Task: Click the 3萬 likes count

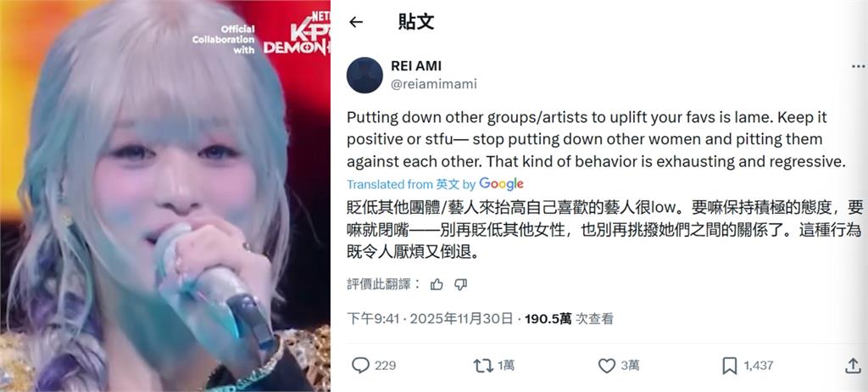Action: pyautogui.click(x=630, y=366)
